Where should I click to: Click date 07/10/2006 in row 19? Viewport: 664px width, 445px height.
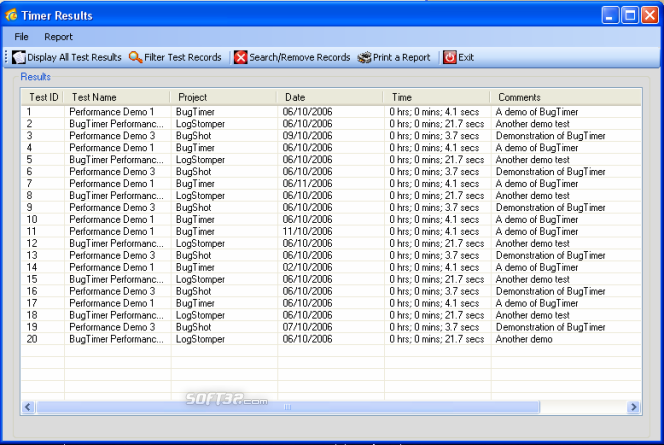pyautogui.click(x=307, y=327)
